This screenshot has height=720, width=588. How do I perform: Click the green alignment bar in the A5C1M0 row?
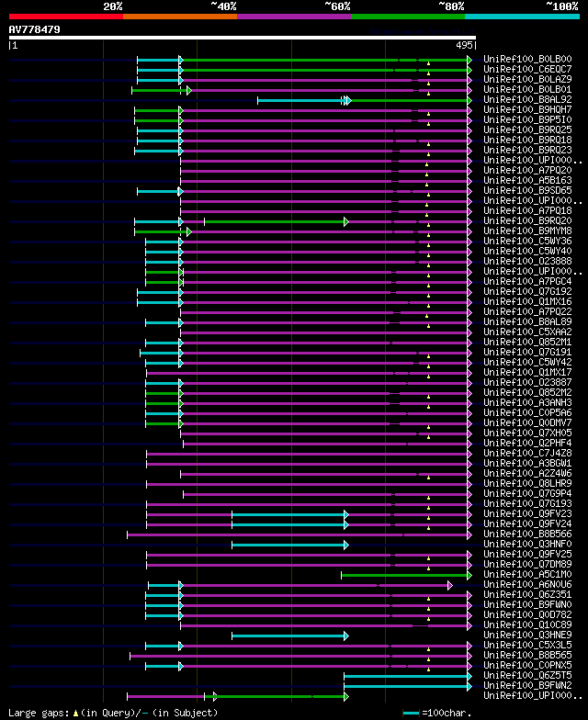tap(404, 575)
